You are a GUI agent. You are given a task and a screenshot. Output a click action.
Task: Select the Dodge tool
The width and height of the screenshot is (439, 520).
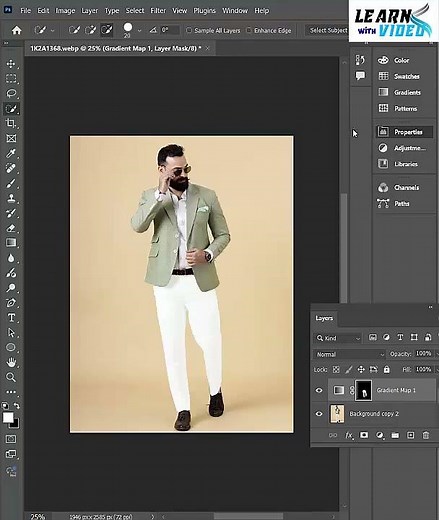click(11, 288)
